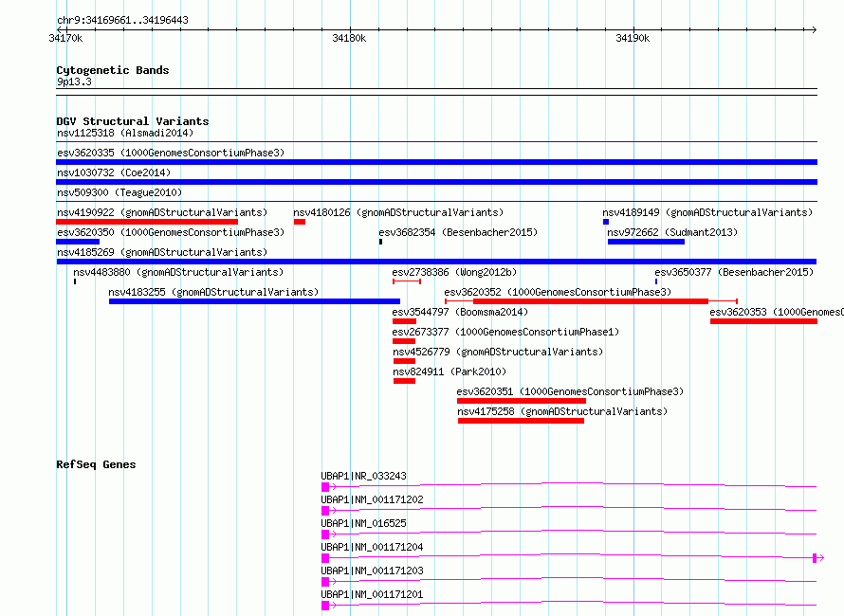Click the right-end exon of NM_001171204

point(815,558)
